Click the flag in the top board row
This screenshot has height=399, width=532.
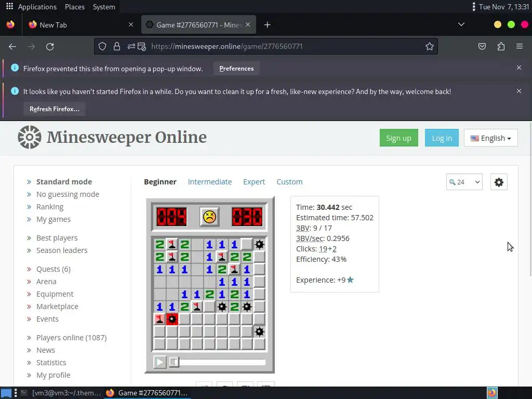pyautogui.click(x=172, y=244)
